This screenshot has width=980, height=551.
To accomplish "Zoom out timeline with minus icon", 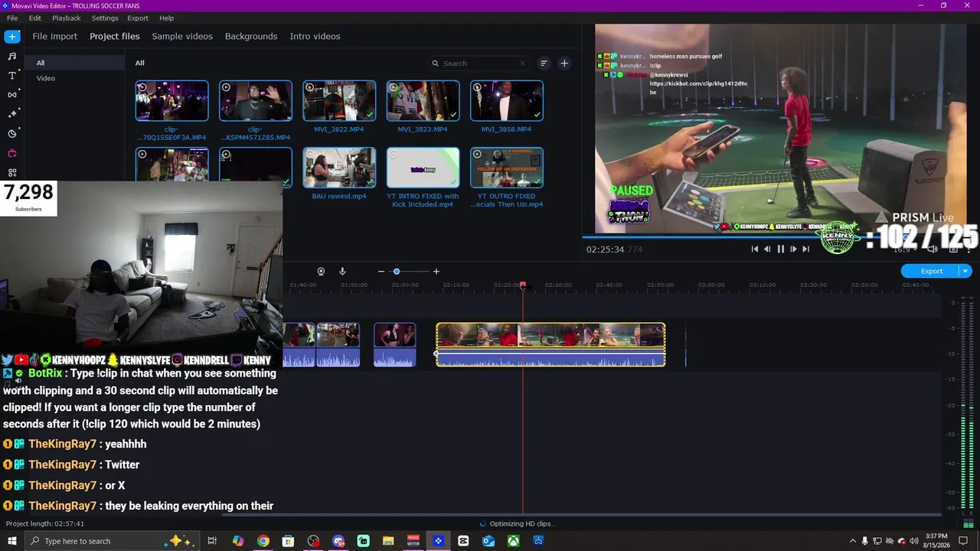I will 381,271.
